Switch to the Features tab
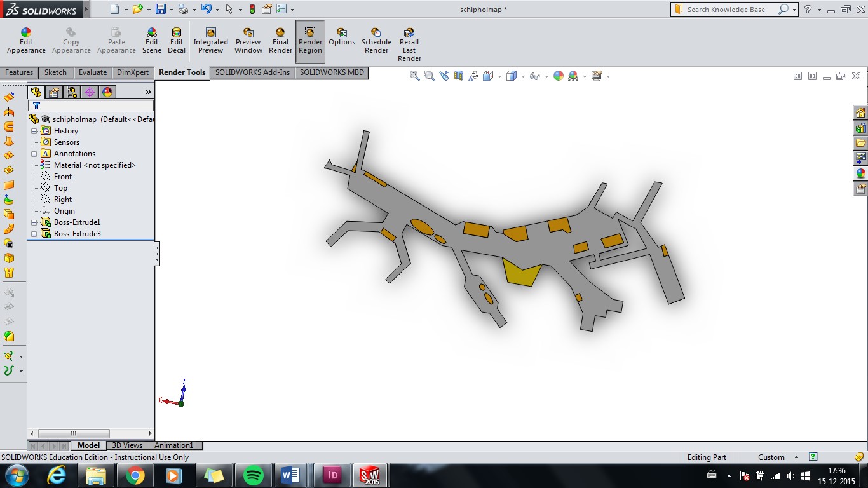 (19, 72)
